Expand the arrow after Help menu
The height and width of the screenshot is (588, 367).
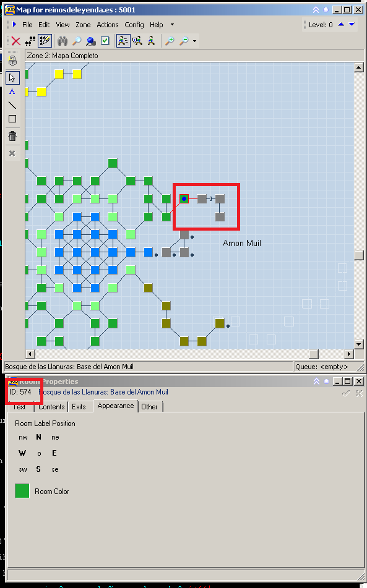point(172,25)
